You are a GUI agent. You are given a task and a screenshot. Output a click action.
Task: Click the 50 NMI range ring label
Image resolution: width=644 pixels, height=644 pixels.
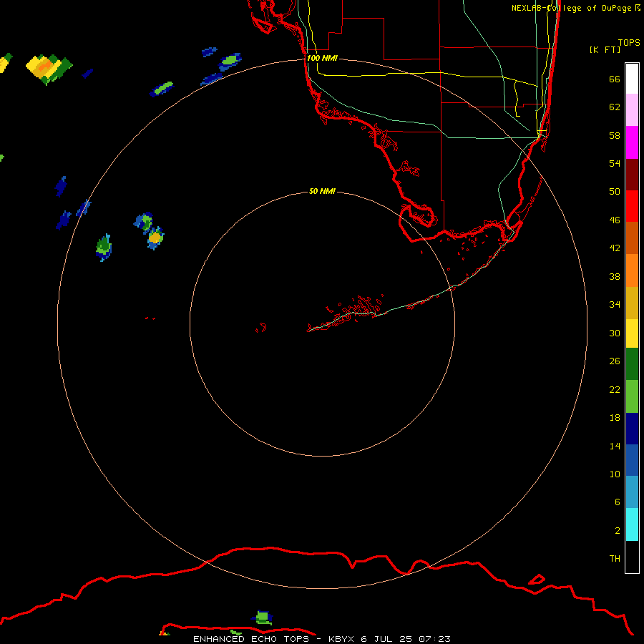[322, 191]
